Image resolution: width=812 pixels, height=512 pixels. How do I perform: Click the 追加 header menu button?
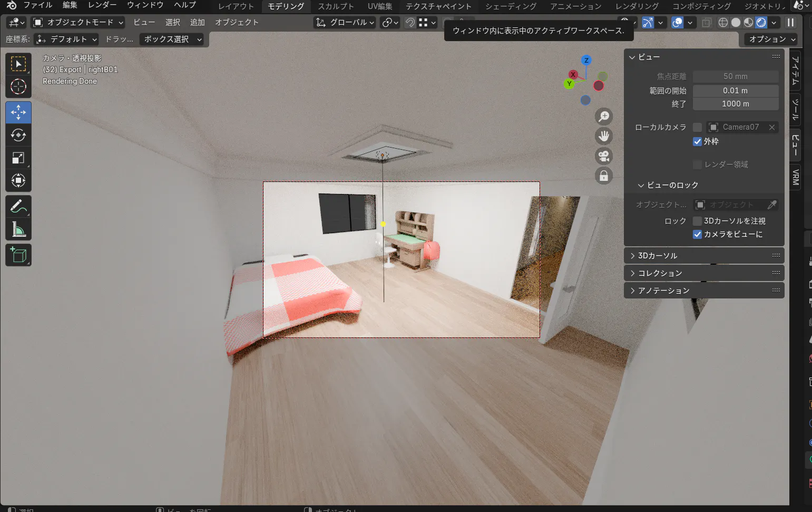[x=197, y=22]
